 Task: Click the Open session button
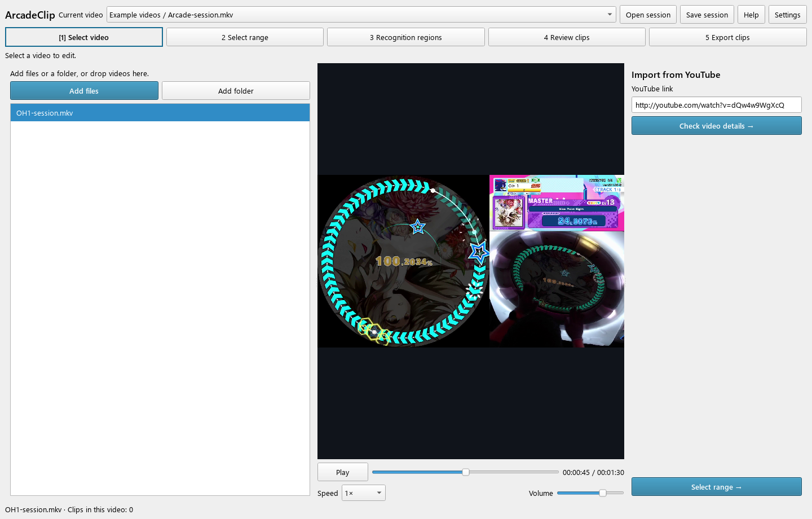pos(648,15)
